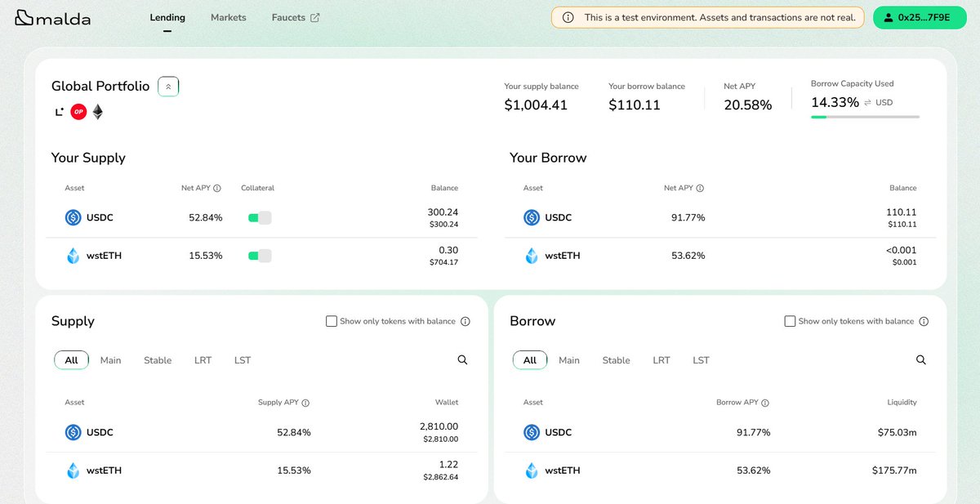Click Net APY info icon in Your Supply
The width and height of the screenshot is (980, 504).
(x=217, y=188)
